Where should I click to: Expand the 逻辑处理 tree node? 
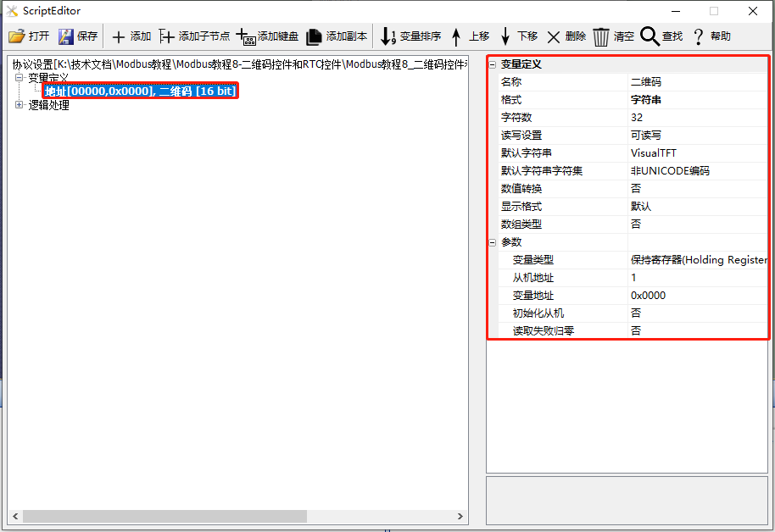click(x=19, y=105)
